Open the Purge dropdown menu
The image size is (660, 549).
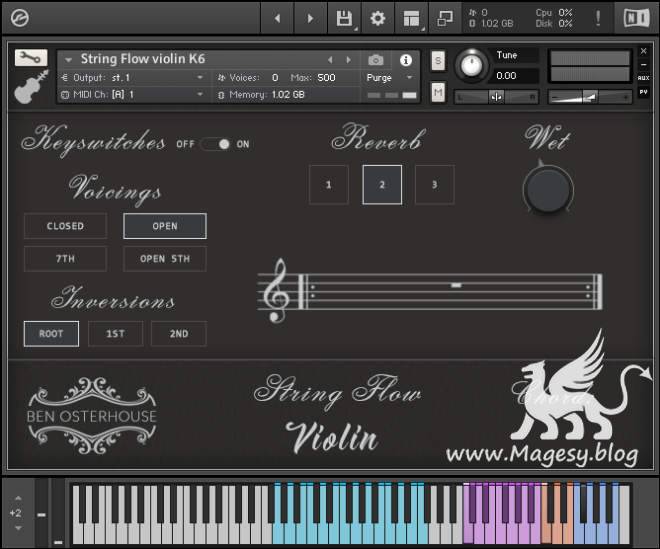(x=389, y=78)
